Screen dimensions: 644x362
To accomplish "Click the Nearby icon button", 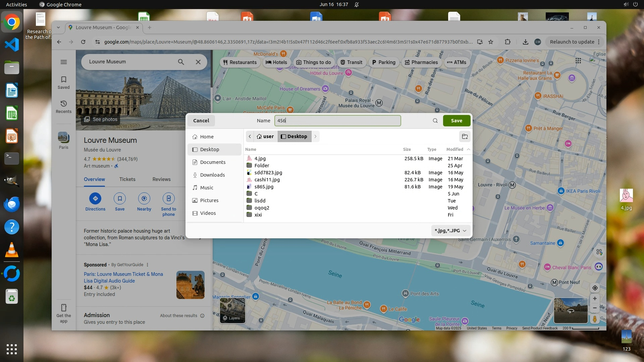I will click(144, 198).
